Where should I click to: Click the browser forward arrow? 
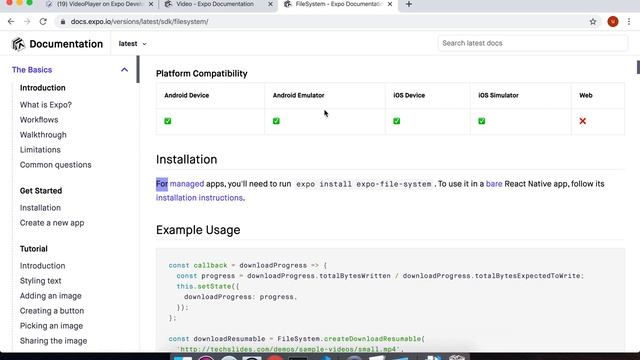point(27,22)
